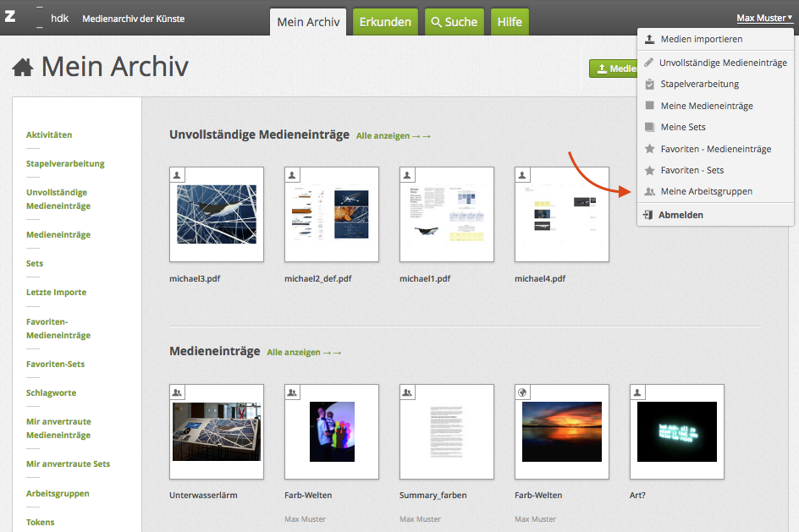Open Stapelverarbeitung in the left sidebar
This screenshot has width=799, height=532.
(65, 163)
